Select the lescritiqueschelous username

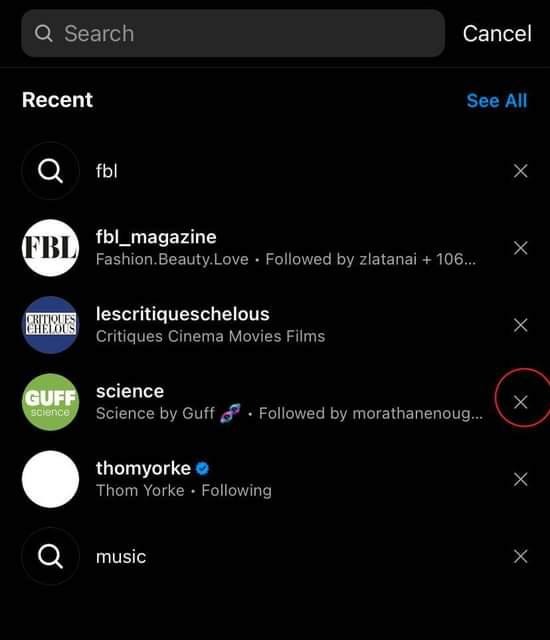(182, 314)
